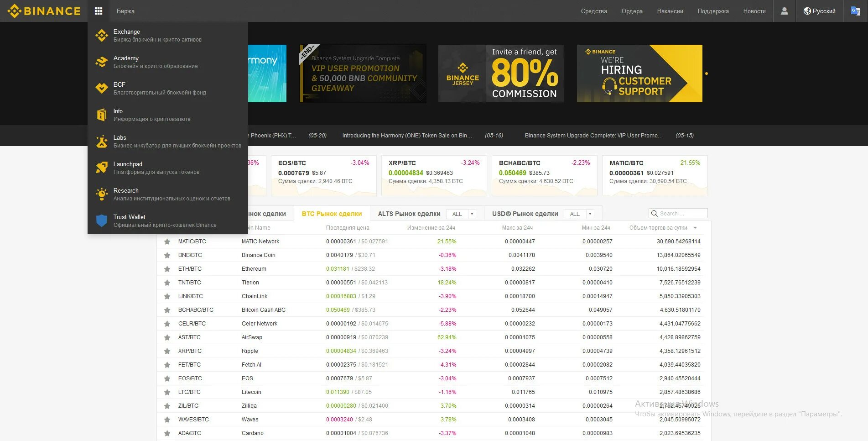Click the market Search input field
Image resolution: width=868 pixels, height=441 pixels.
(678, 214)
